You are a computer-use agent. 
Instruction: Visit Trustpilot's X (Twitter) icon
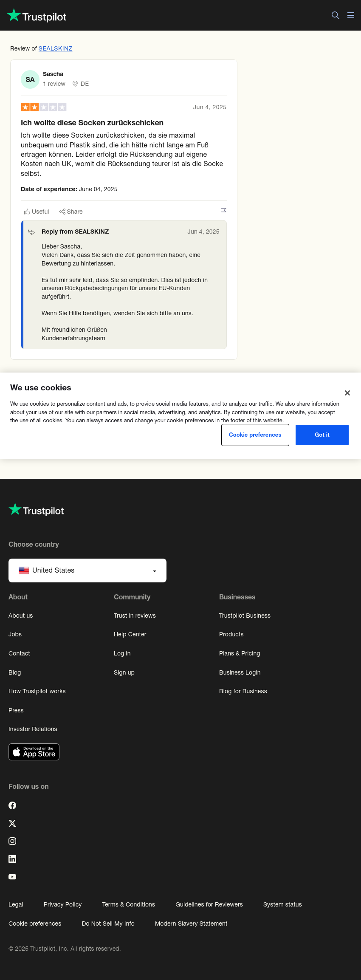[12, 823]
